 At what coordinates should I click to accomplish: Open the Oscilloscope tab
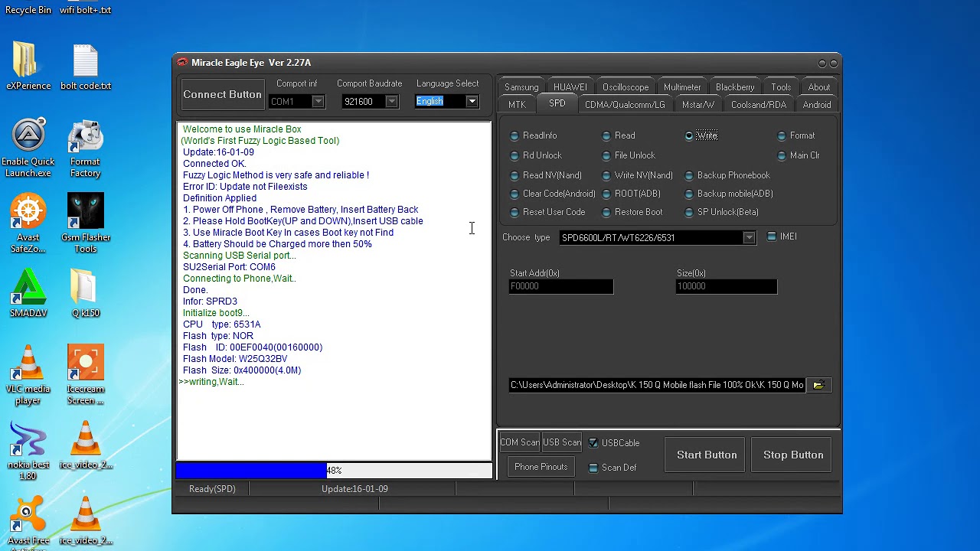point(626,87)
